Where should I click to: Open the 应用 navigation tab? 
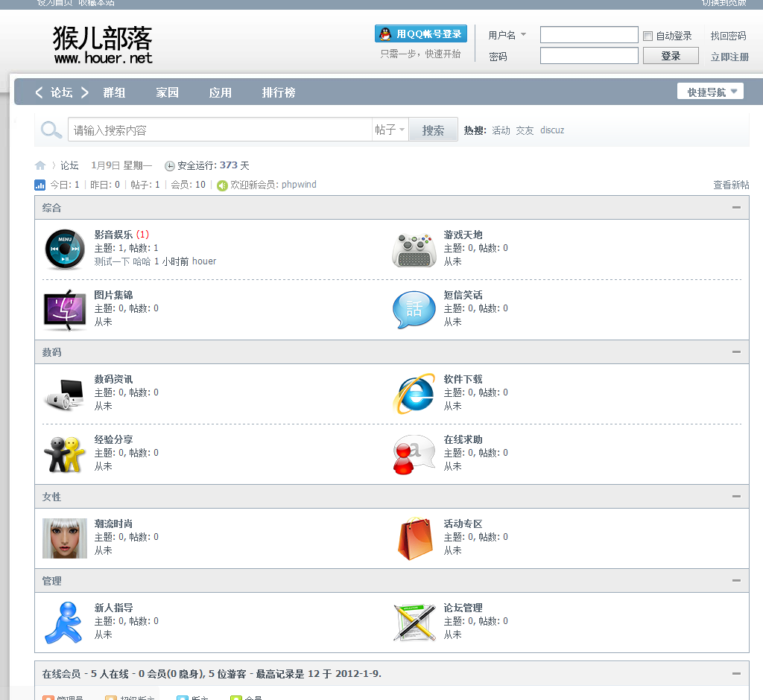click(x=221, y=92)
